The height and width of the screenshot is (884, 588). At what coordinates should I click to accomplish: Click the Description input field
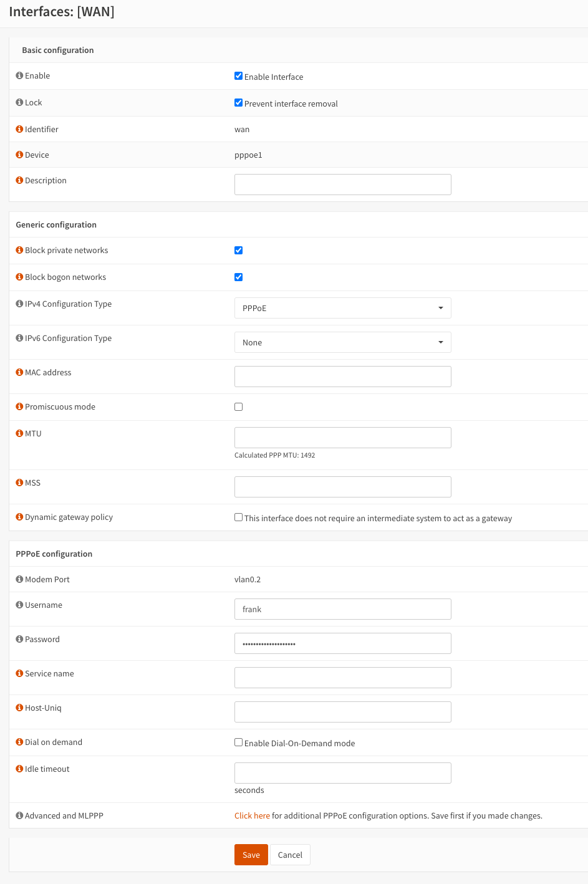(x=342, y=185)
